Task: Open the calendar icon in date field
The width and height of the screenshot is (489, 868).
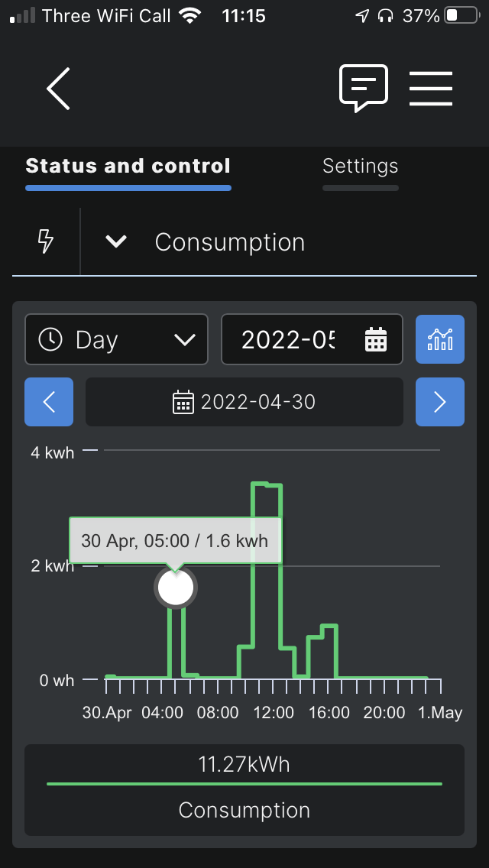Action: coord(375,339)
